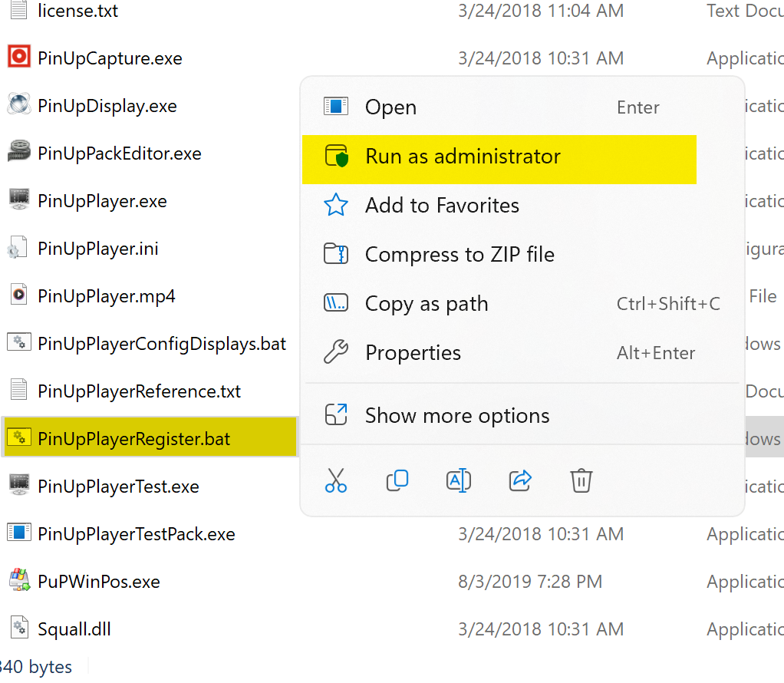Choose Open from the context menu
784x683 pixels.
point(390,107)
